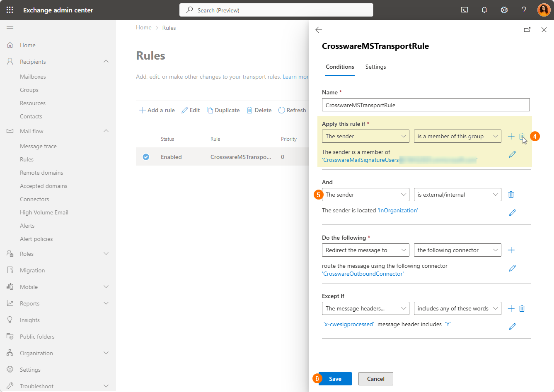This screenshot has width=554, height=392.
Task: Cancel editing the transport rule
Action: [376, 379]
